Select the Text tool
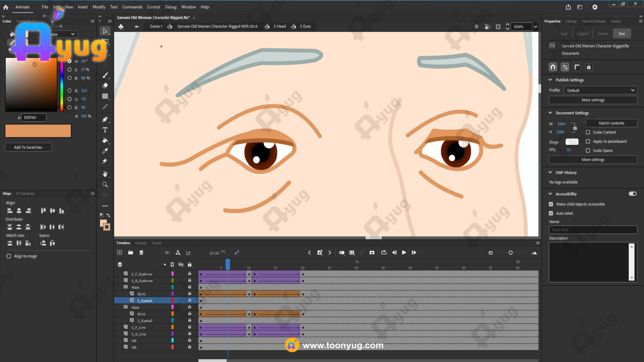The image size is (644, 362). 105,130
